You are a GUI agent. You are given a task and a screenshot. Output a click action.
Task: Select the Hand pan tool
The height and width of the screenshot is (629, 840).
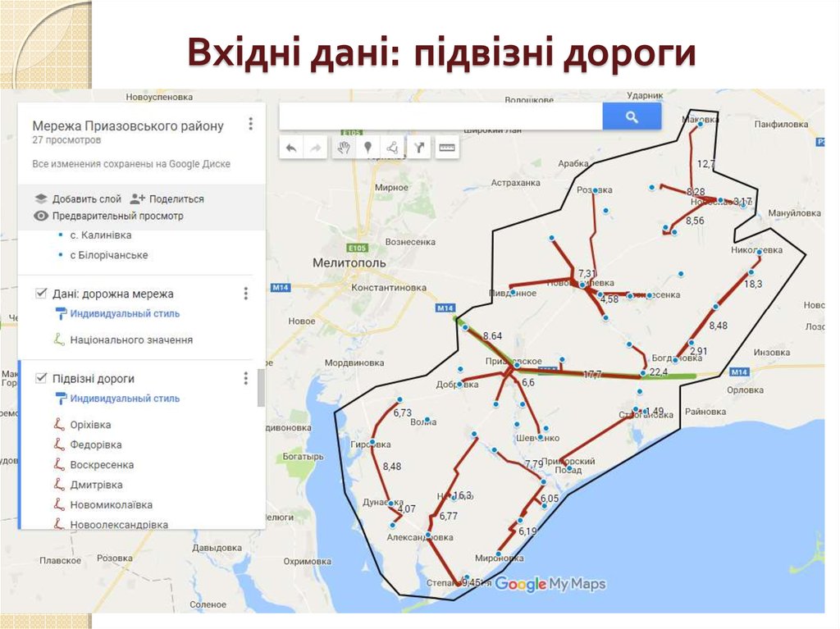pyautogui.click(x=344, y=148)
